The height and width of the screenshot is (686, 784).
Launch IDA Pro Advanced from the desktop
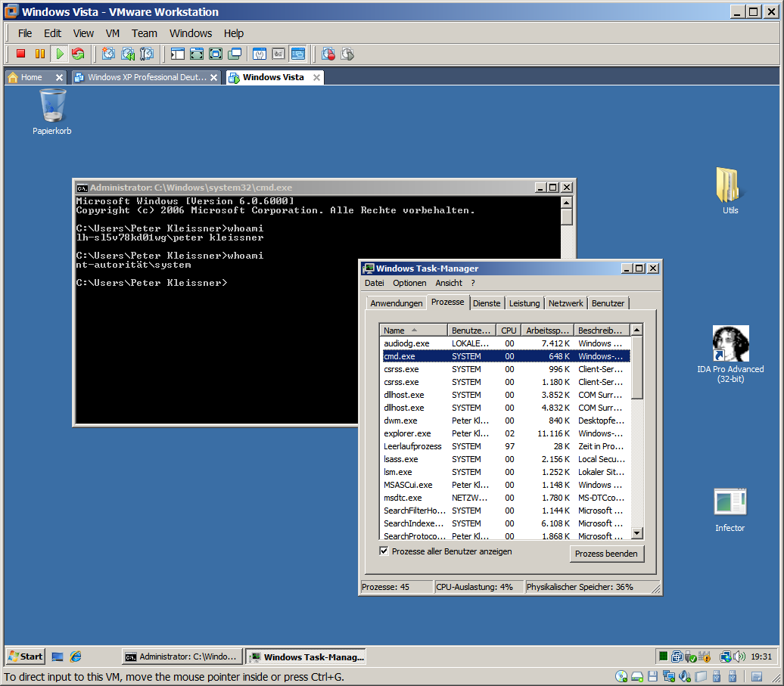tap(730, 342)
